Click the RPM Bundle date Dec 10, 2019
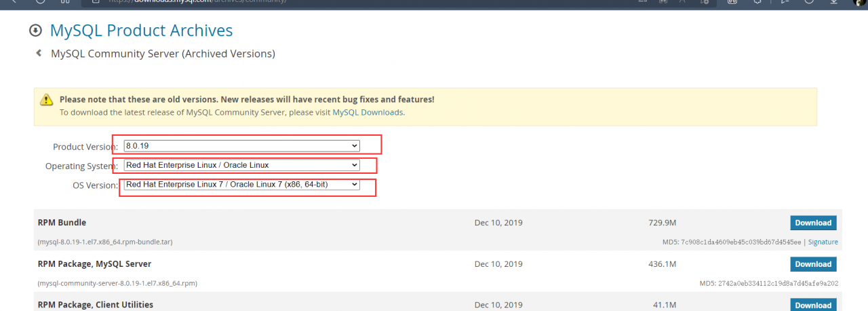 coord(498,223)
